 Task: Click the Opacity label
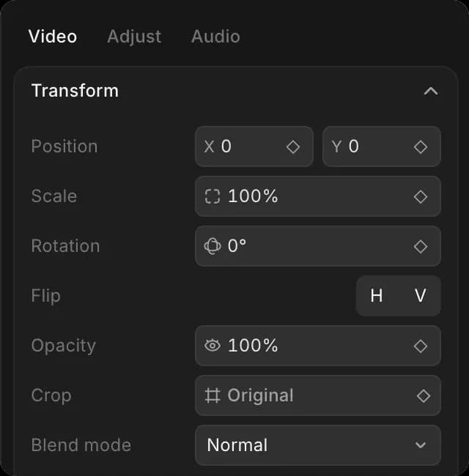64,346
